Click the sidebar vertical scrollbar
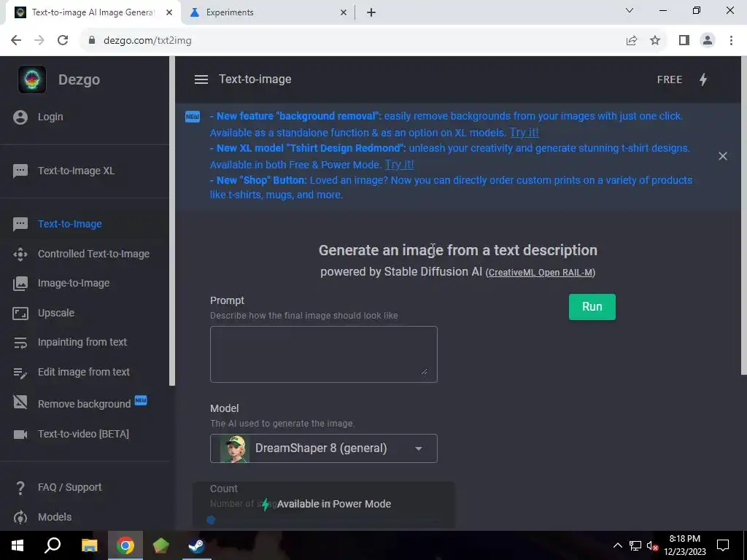Screen dimensions: 747x560 (172, 221)
